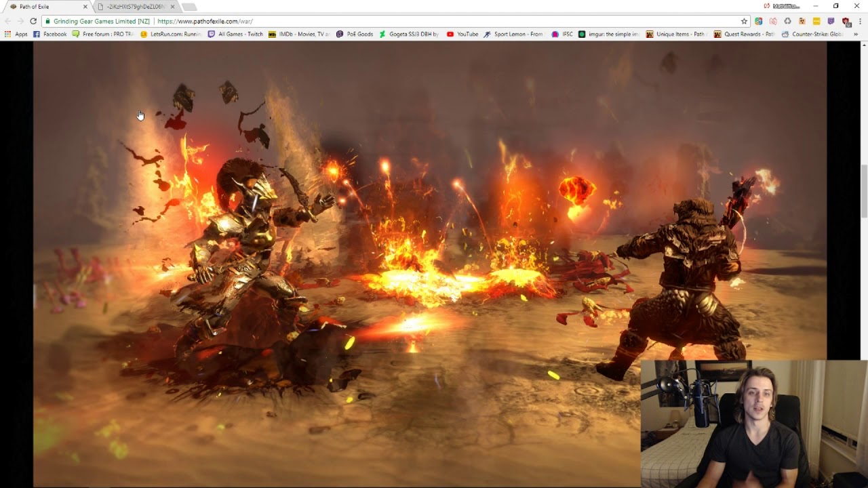Image resolution: width=868 pixels, height=488 pixels.
Task: Open the YouTube bookmark
Action: click(462, 34)
